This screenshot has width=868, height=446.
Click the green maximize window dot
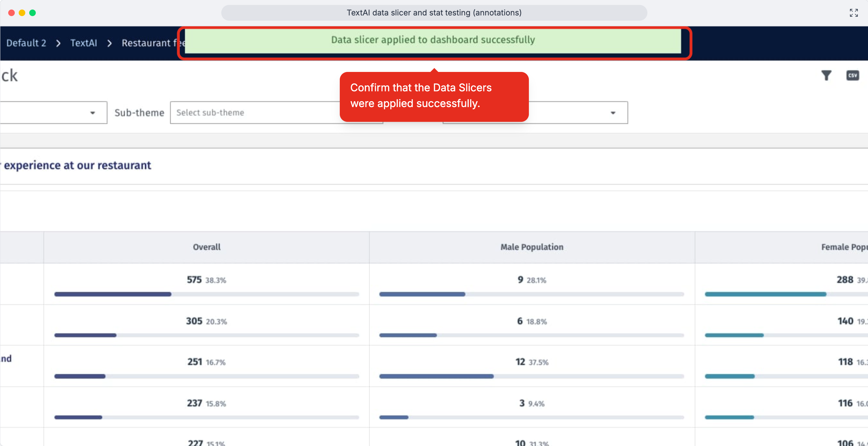(33, 13)
